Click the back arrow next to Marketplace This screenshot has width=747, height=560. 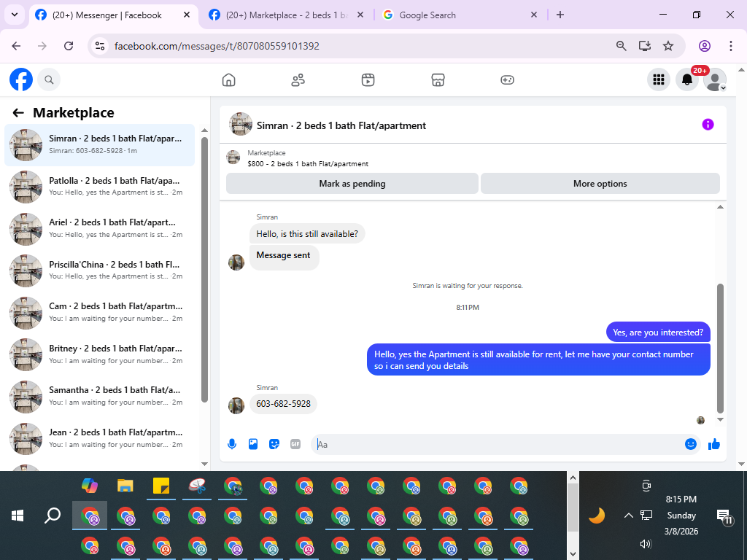[x=18, y=113]
